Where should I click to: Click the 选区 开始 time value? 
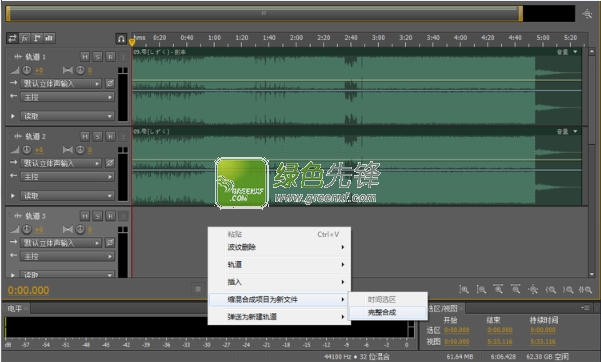(x=456, y=330)
